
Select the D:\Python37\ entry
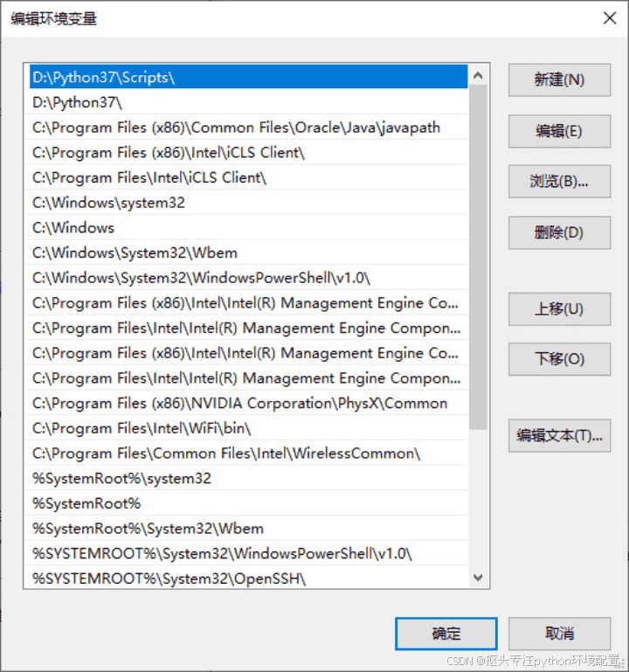248,102
